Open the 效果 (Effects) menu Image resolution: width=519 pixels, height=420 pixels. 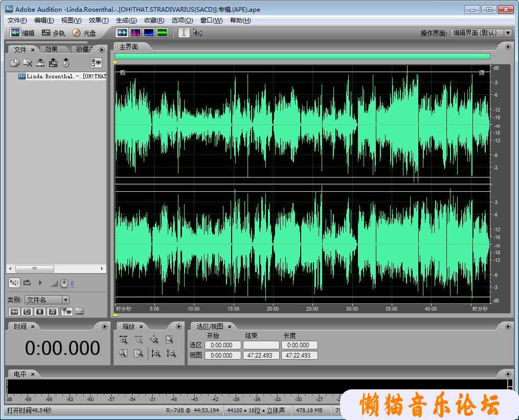click(x=99, y=20)
